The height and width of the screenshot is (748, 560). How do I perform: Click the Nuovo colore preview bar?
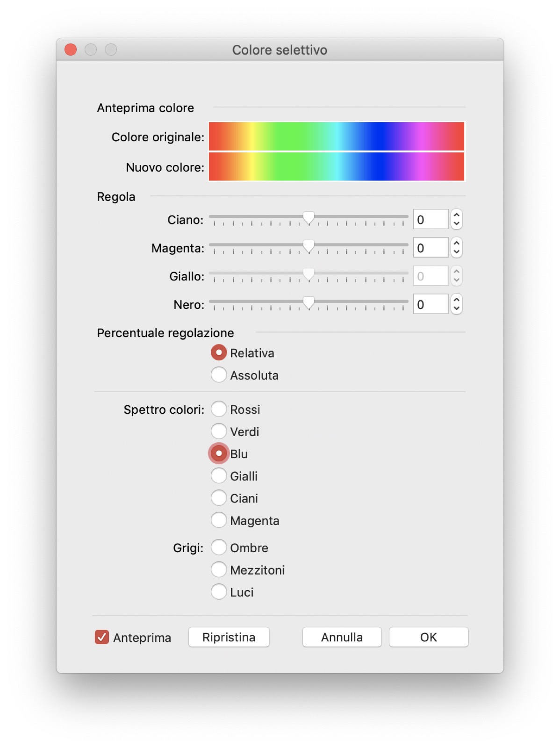coord(337,167)
